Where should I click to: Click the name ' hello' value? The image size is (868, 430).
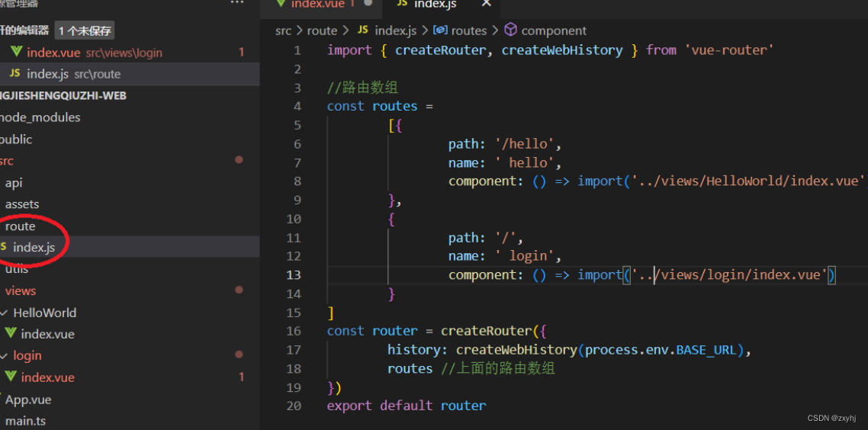525,162
